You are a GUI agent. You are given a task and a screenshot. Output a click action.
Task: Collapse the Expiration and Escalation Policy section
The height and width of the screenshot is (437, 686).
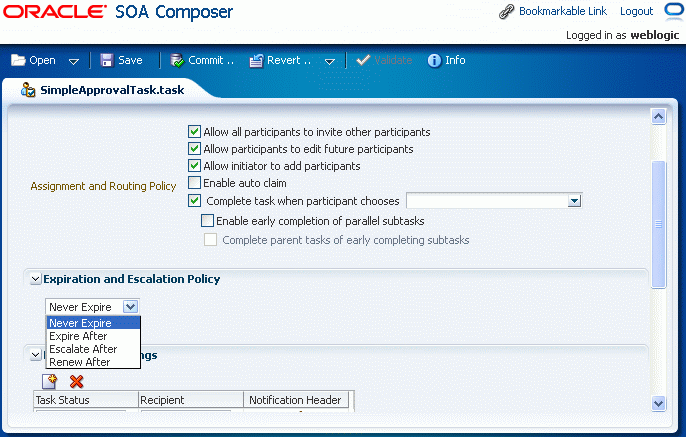[x=36, y=279]
